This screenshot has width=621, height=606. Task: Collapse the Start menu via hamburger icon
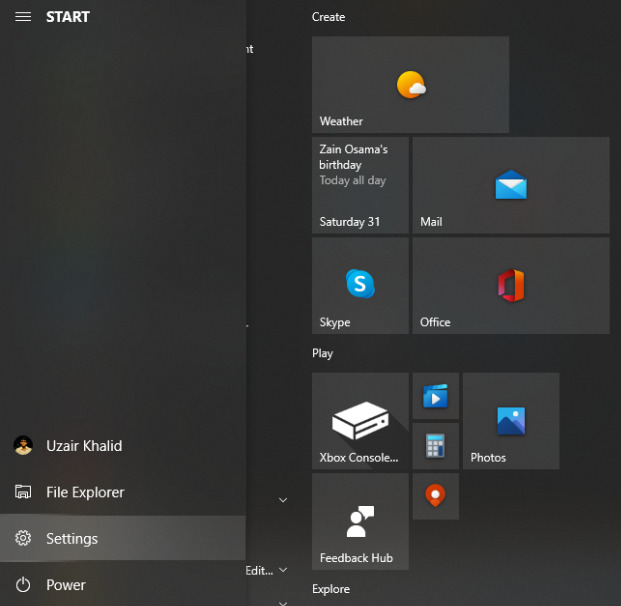point(23,17)
